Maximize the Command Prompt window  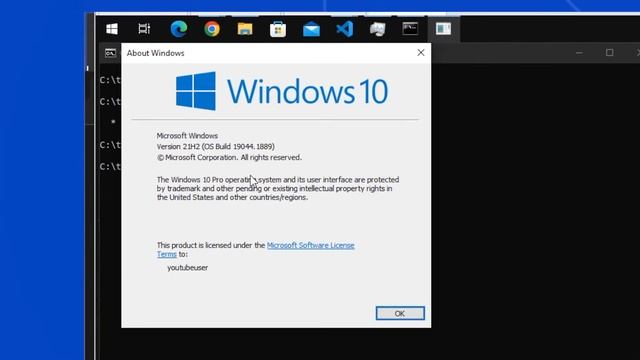609,53
